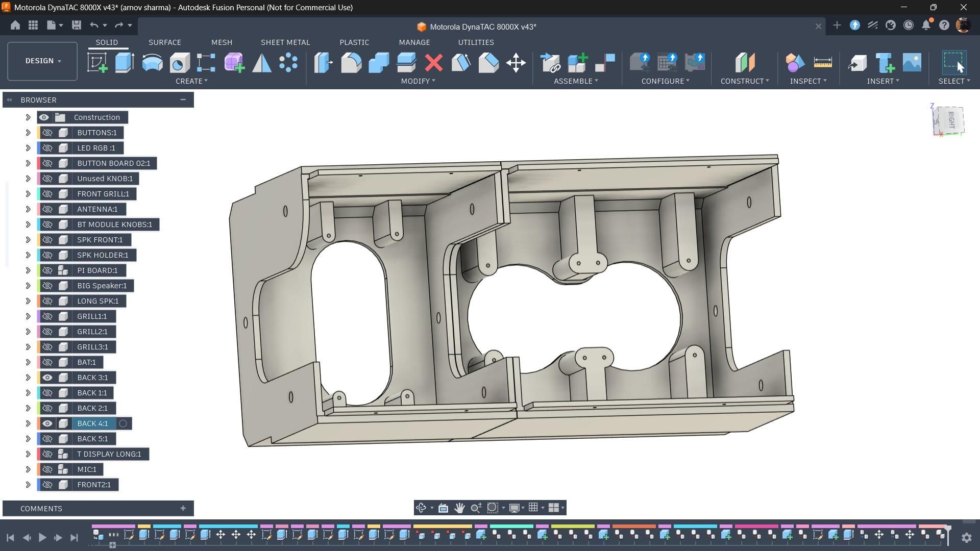This screenshot has width=980, height=551.
Task: Select the Move/Copy tool in Modify
Action: tap(516, 63)
